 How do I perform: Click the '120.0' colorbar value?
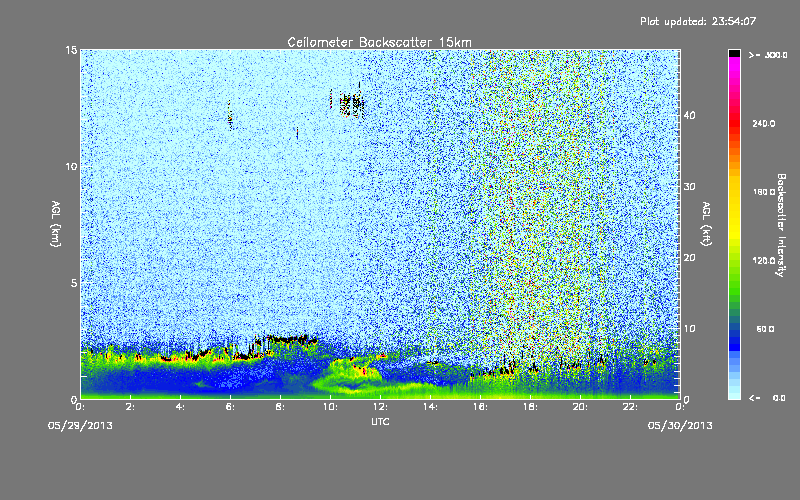[x=764, y=261]
